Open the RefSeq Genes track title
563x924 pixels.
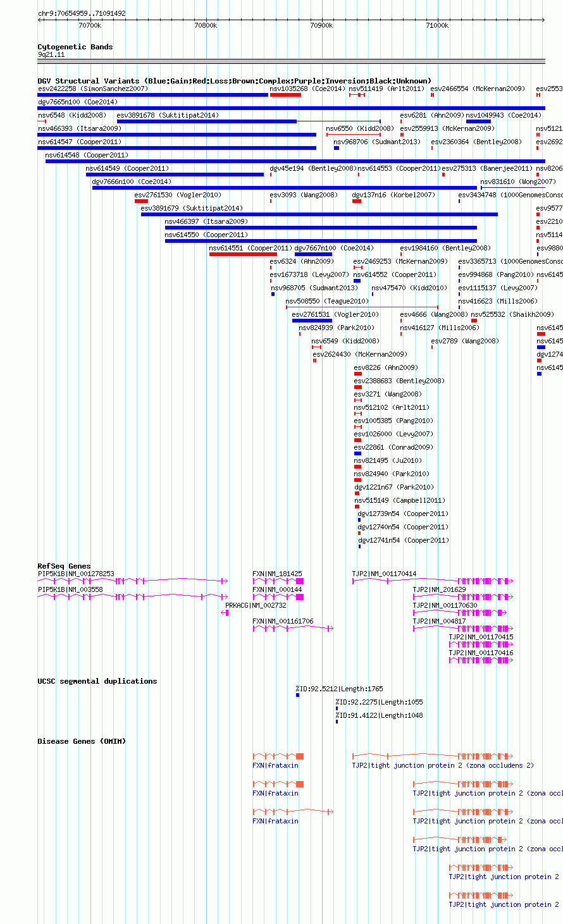pos(64,566)
